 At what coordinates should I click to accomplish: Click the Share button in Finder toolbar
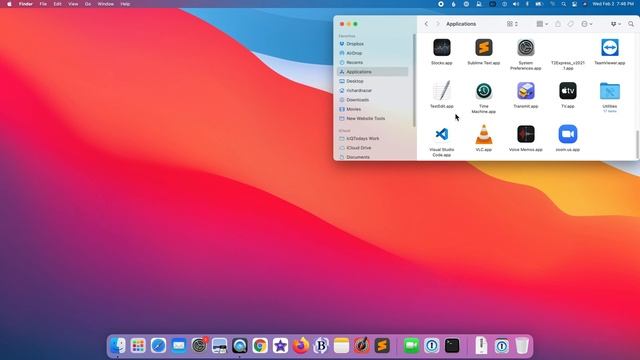coord(558,24)
